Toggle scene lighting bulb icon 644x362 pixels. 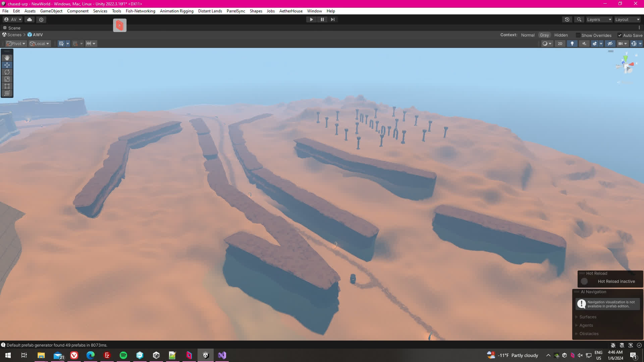click(572, 44)
